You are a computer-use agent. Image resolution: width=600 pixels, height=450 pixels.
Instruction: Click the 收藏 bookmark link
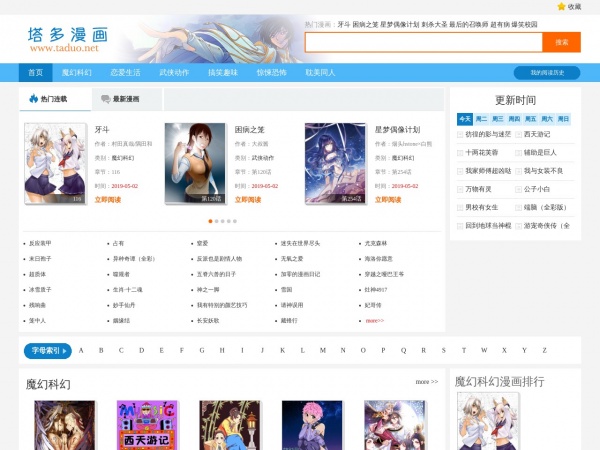(574, 7)
